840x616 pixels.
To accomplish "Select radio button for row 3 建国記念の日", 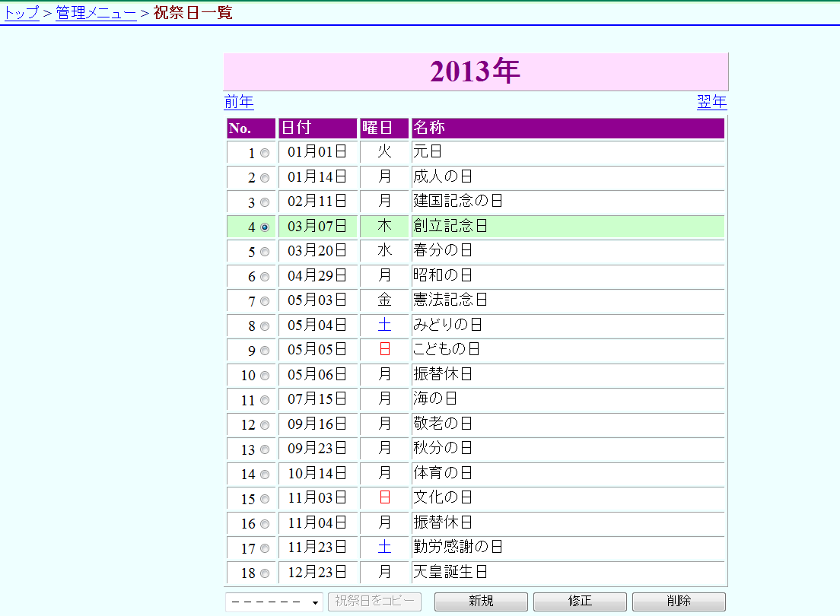I will pyautogui.click(x=265, y=202).
